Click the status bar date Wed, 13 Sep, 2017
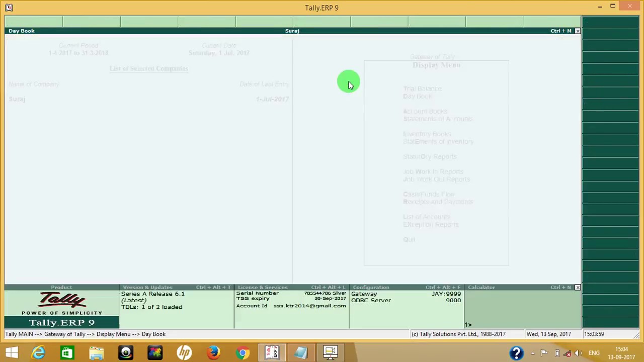The height and width of the screenshot is (362, 644). click(x=548, y=334)
